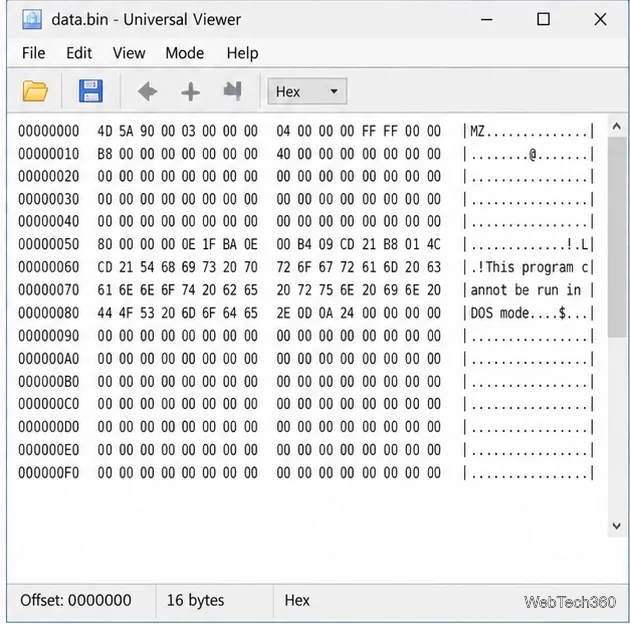630x624 pixels.
Task: Click the 24 byte at row 00000080
Action: [x=347, y=313]
